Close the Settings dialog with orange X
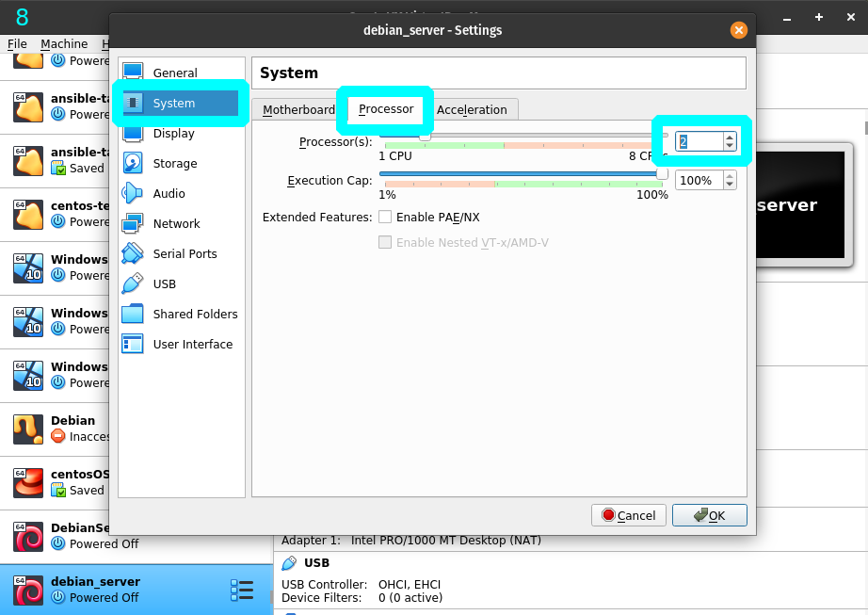The width and height of the screenshot is (868, 615). pyautogui.click(x=738, y=30)
